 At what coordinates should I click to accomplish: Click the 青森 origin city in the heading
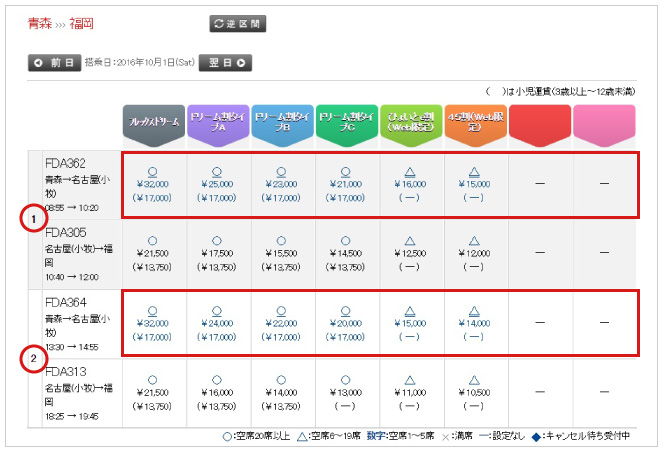(40, 23)
